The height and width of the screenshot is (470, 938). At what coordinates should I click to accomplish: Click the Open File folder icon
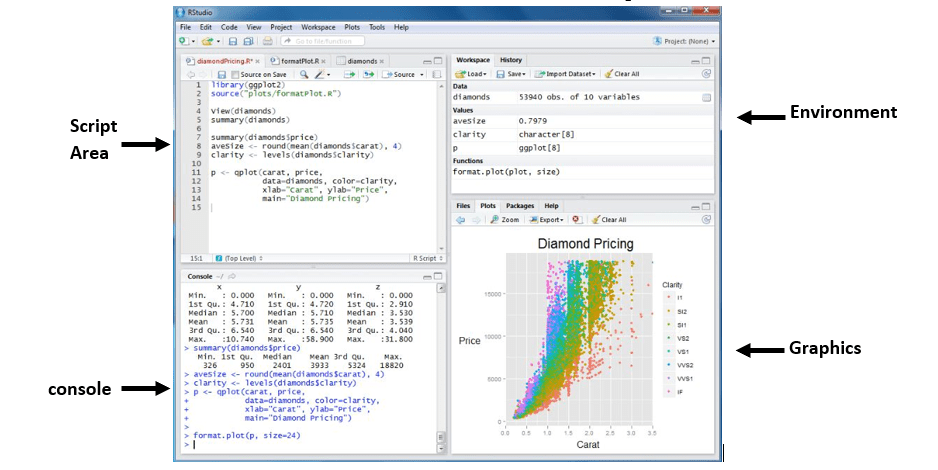pyautogui.click(x=207, y=41)
